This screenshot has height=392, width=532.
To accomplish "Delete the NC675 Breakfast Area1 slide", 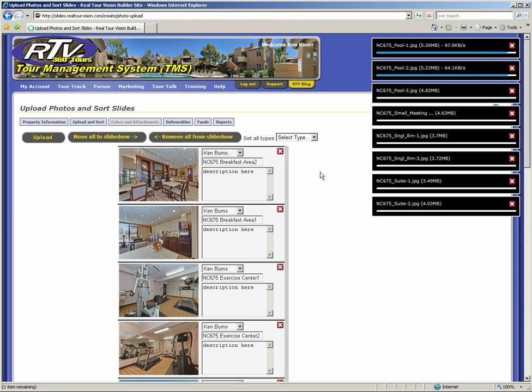I will [x=280, y=210].
